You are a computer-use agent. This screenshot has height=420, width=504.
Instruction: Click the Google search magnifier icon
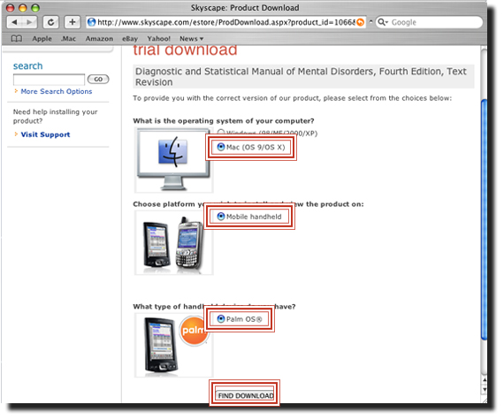[x=381, y=22]
